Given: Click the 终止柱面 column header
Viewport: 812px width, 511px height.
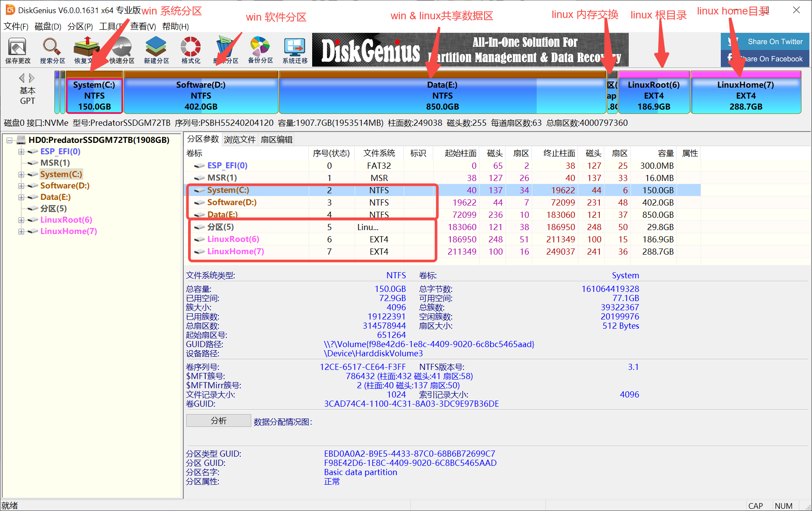Looking at the screenshot, I should 555,153.
